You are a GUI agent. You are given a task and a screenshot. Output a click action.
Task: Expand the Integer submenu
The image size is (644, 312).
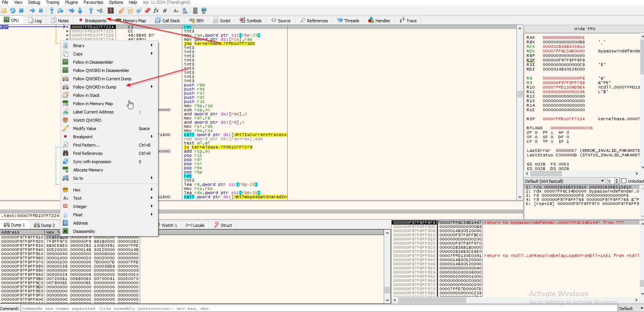pyautogui.click(x=109, y=206)
